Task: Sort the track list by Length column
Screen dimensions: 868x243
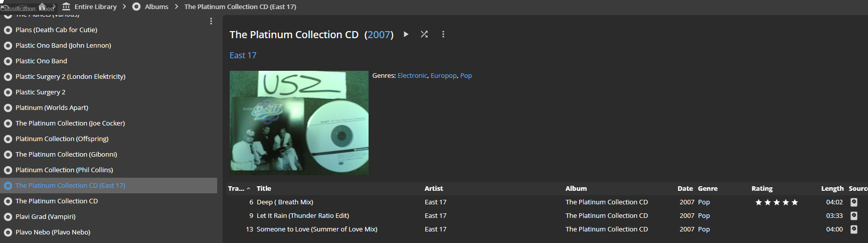Action: (x=832, y=188)
